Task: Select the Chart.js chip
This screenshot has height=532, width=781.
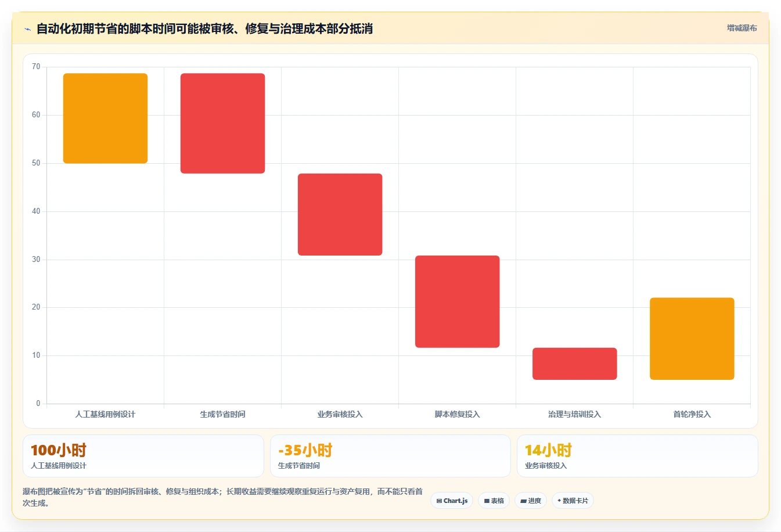Action: [x=452, y=501]
